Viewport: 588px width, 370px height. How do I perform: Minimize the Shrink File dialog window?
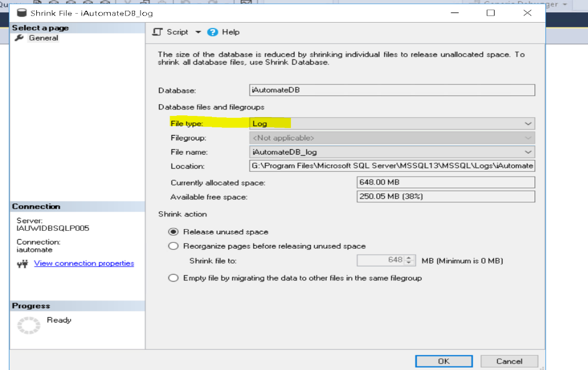(x=455, y=12)
